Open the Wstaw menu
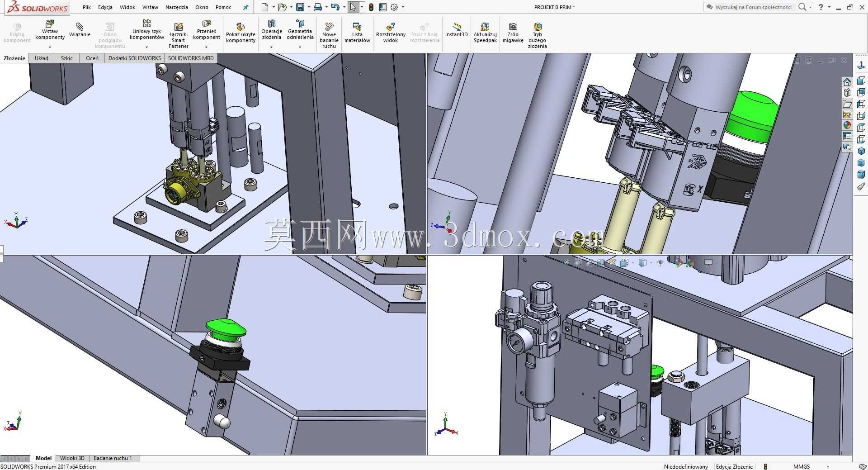868x470 pixels. point(150,7)
